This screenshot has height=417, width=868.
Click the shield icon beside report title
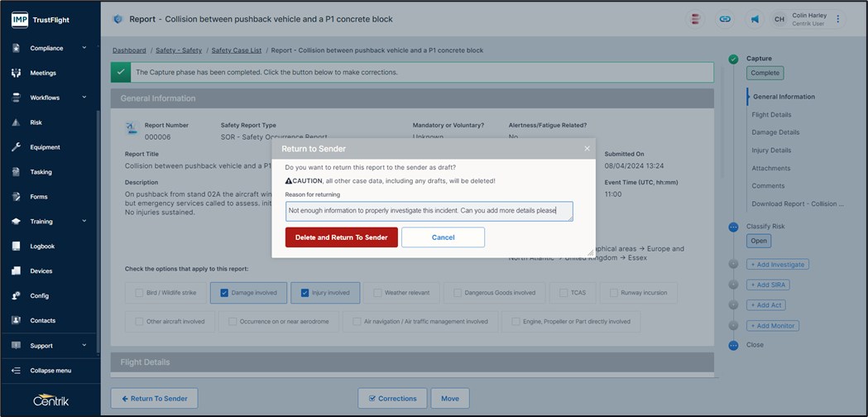[117, 19]
